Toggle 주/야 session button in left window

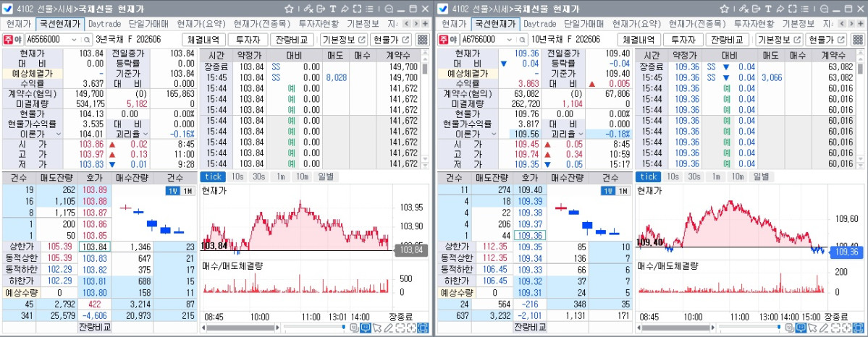(x=13, y=40)
